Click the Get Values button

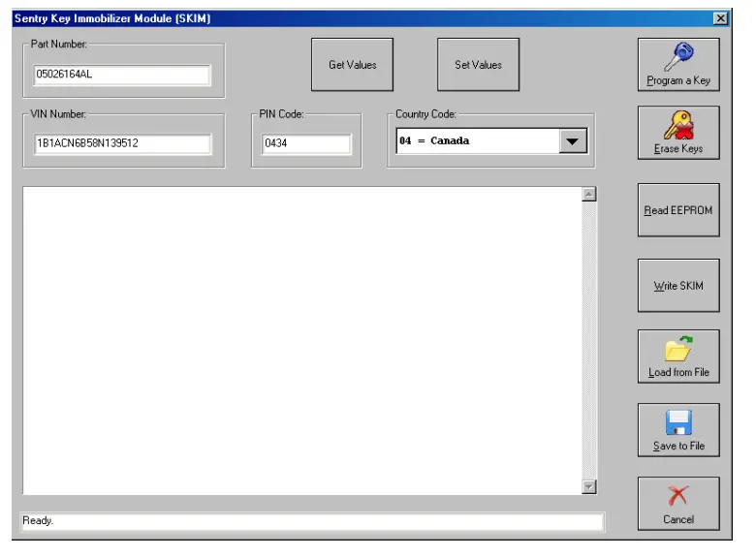pyautogui.click(x=352, y=65)
